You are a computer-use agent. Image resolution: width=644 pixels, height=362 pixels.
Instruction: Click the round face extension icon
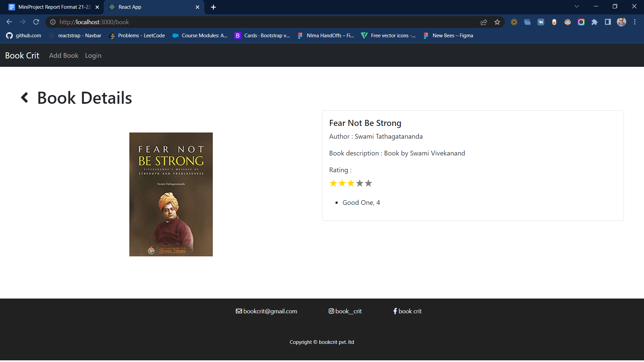[x=568, y=22]
